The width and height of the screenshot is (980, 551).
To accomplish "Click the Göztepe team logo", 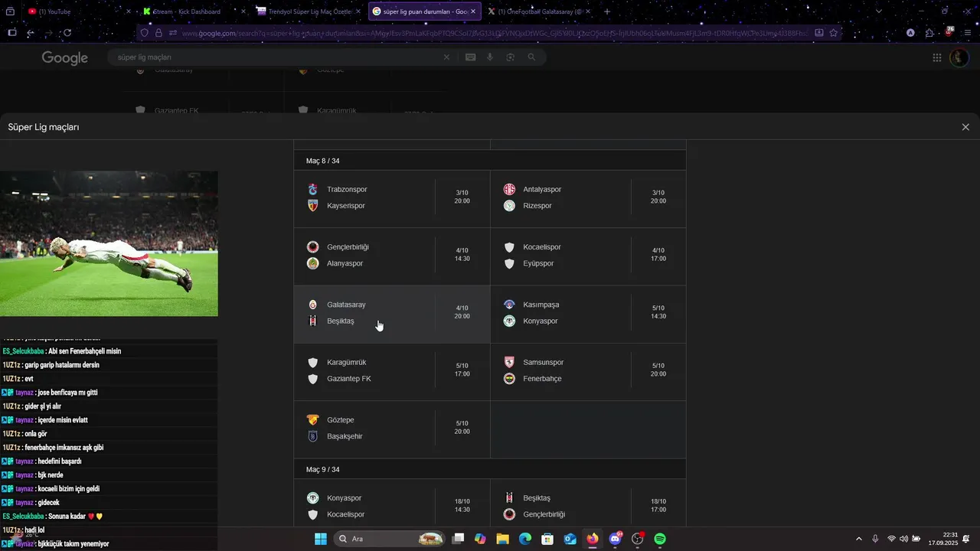I will (x=312, y=420).
